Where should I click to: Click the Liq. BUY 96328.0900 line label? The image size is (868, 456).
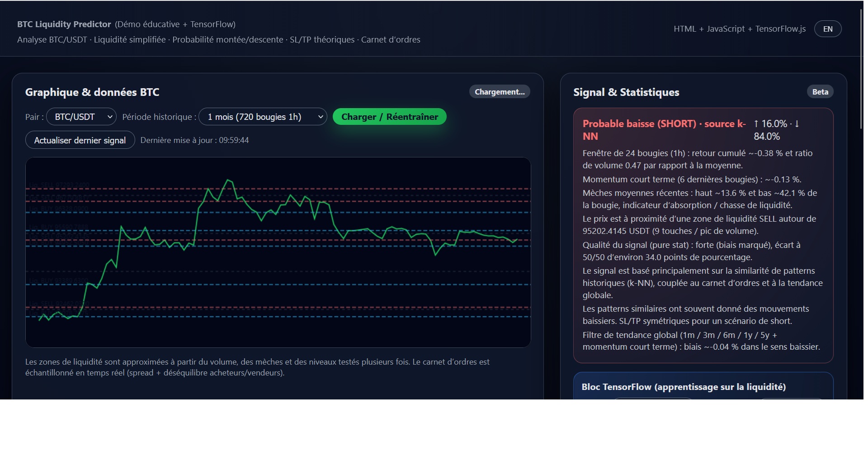(58, 209)
